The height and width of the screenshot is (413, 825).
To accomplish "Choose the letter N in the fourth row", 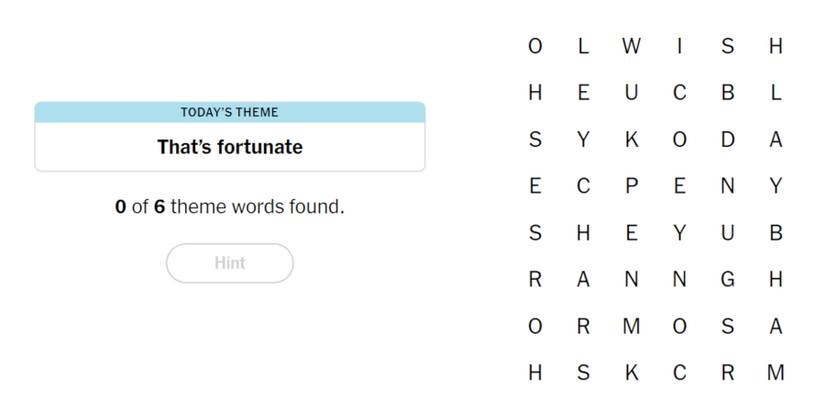I will tap(728, 186).
